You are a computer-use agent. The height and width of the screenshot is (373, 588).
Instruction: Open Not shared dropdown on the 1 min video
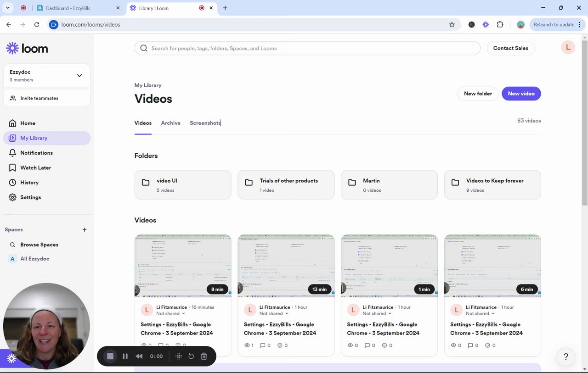[x=377, y=314]
